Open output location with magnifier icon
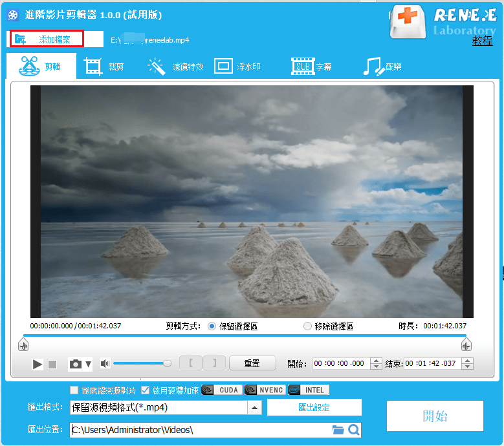The height and width of the screenshot is (446, 504). click(354, 430)
